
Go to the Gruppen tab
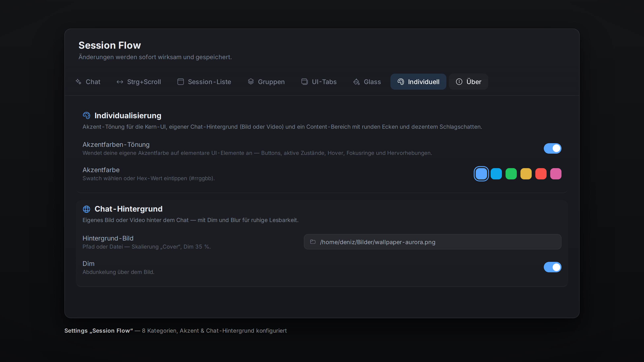click(266, 82)
